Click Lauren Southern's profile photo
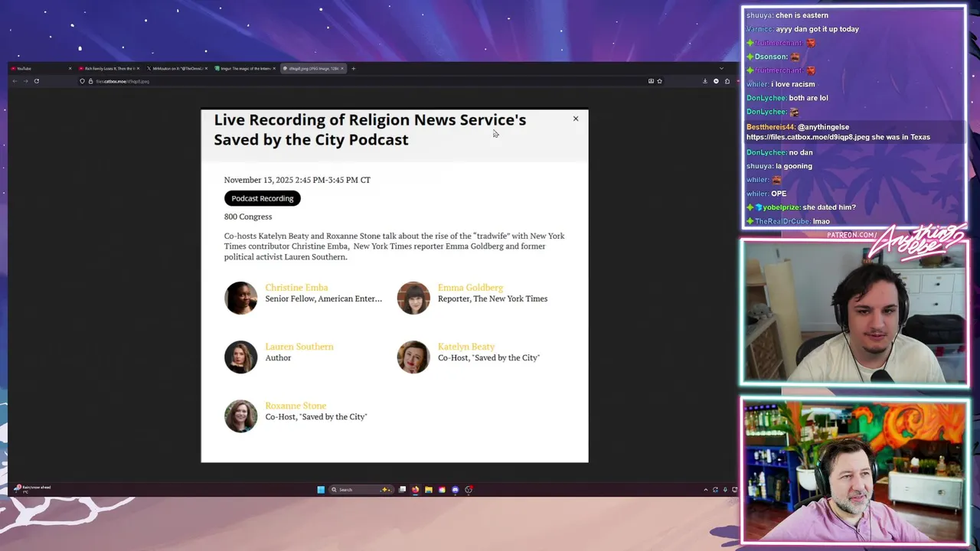This screenshot has width=980, height=551. click(240, 357)
